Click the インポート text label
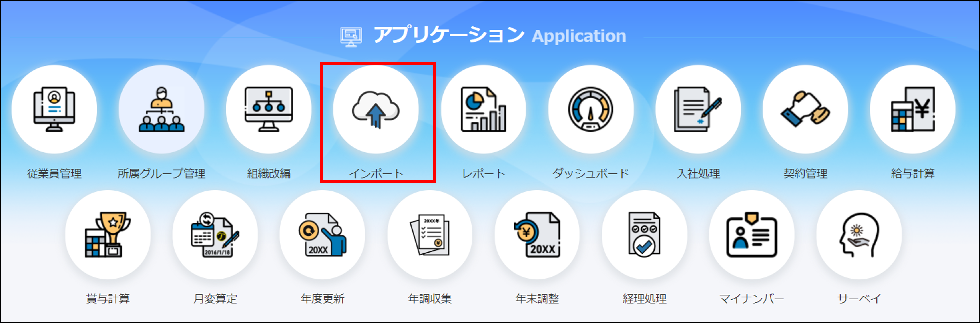This screenshot has height=323, width=980. 376,173
